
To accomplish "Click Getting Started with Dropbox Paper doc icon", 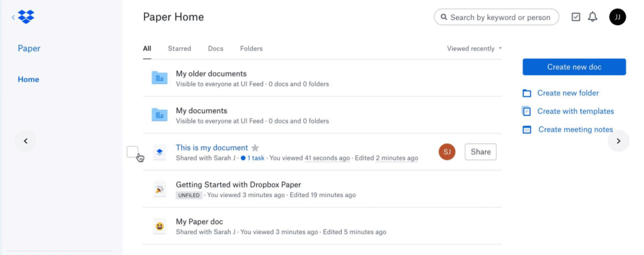I will [159, 189].
